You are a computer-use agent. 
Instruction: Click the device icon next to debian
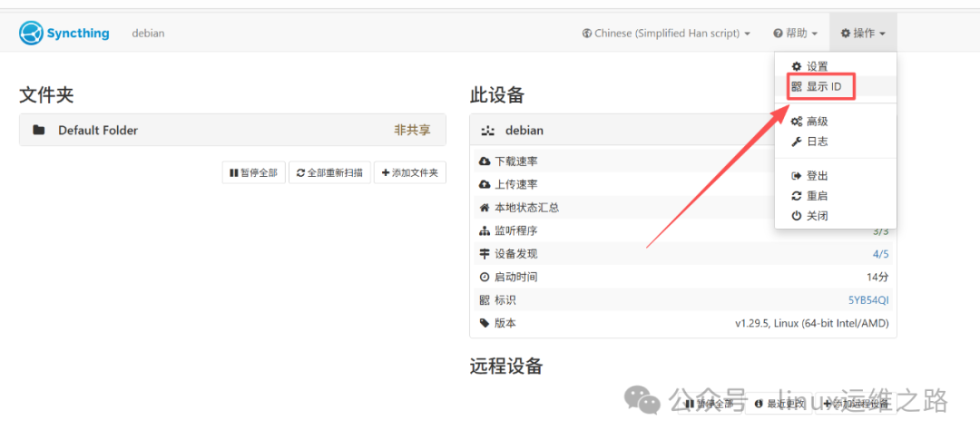[487, 131]
